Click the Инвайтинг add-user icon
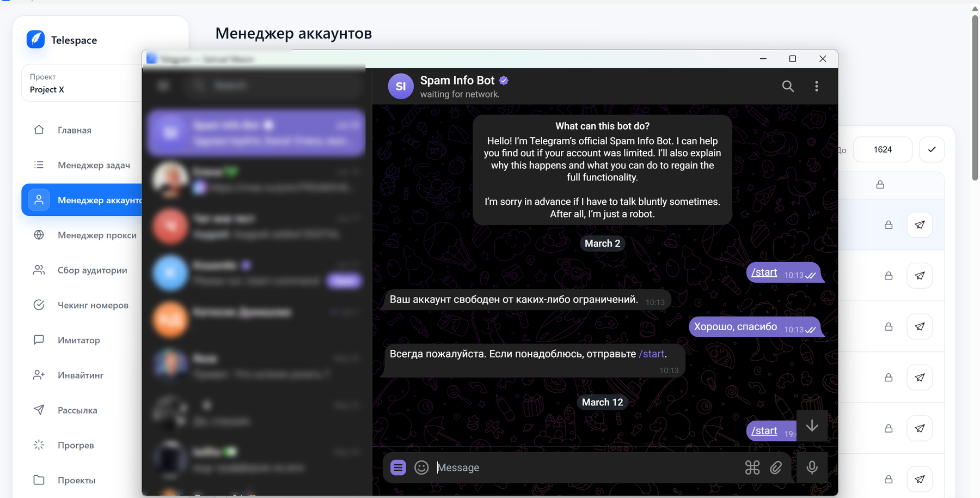 coord(39,375)
